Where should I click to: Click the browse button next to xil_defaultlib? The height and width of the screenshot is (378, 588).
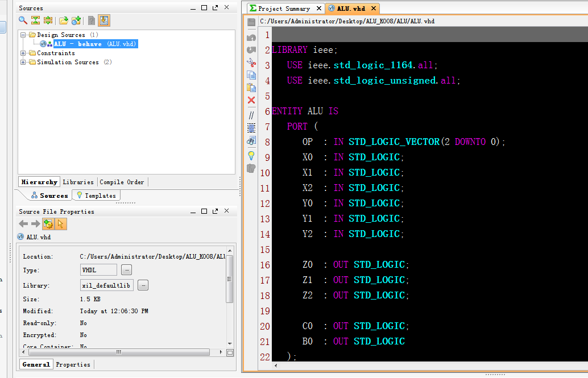tap(143, 285)
